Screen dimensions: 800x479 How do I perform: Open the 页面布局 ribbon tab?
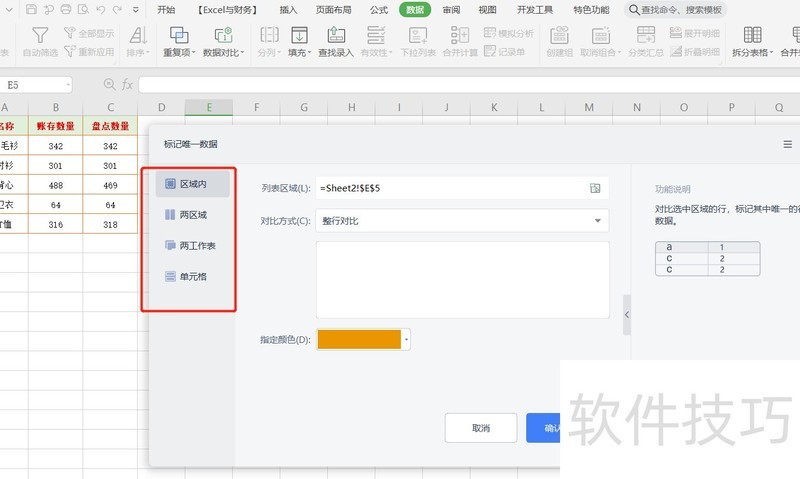point(334,10)
